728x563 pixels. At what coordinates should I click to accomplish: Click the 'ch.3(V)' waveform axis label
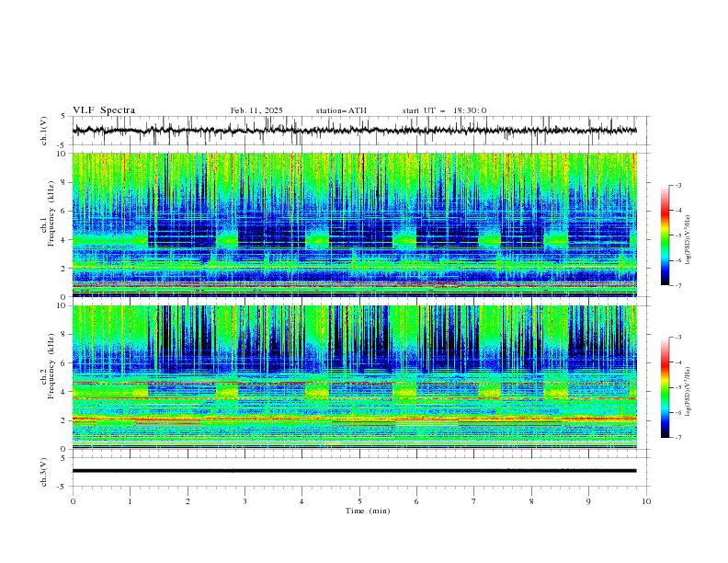44,472
